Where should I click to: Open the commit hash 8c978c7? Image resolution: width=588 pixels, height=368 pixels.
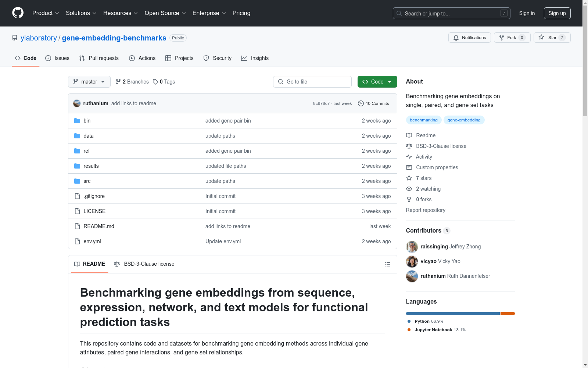[321, 103]
